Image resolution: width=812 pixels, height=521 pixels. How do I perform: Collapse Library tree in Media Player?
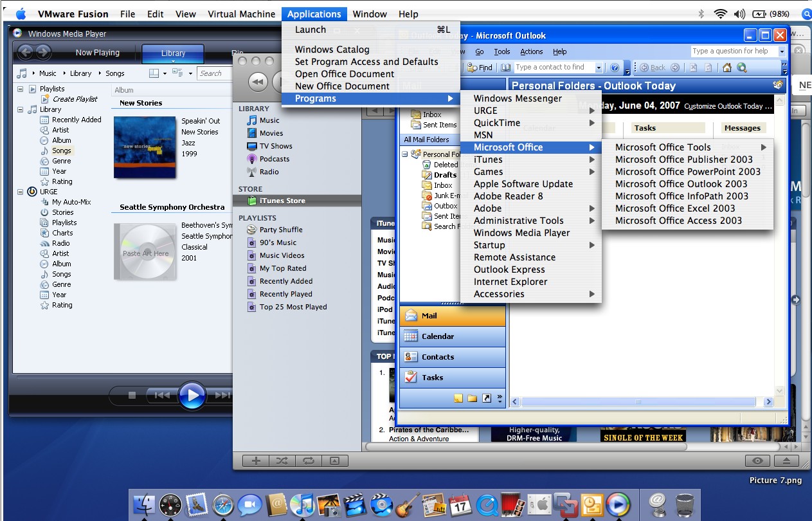click(21, 109)
